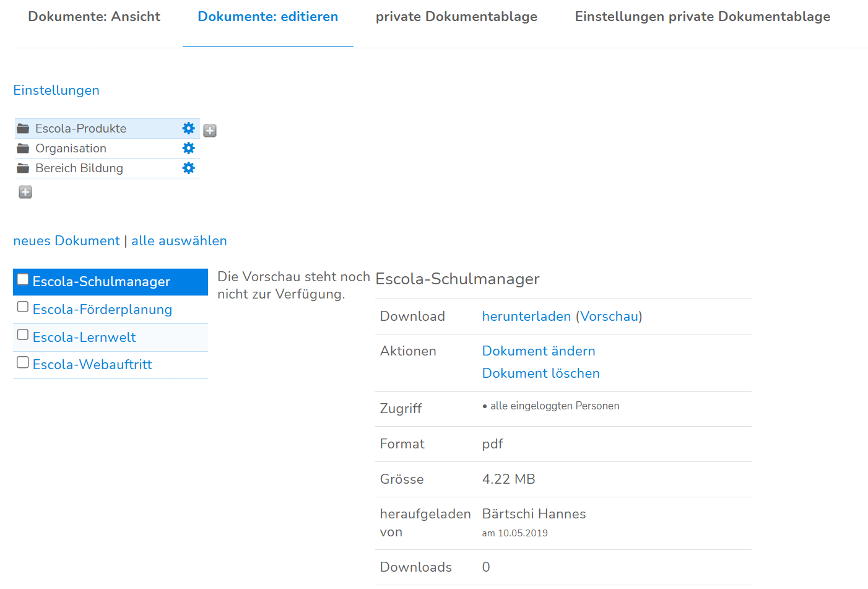
Task: Click the 'heraufgeladen von' row label
Action: click(425, 523)
